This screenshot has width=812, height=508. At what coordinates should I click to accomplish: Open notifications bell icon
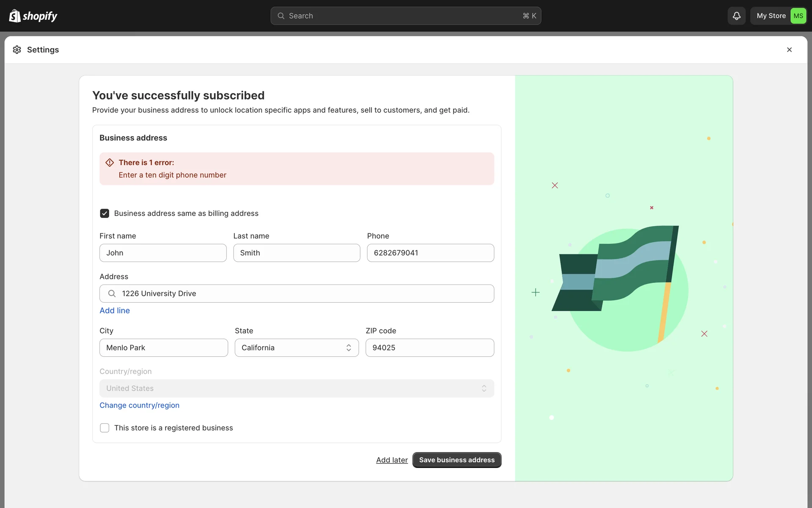click(736, 16)
